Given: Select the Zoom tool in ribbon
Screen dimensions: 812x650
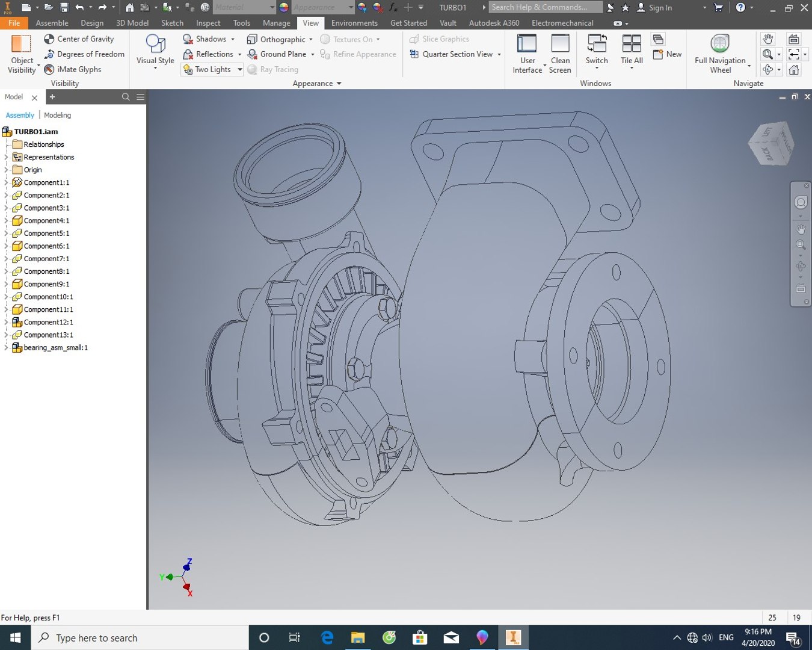Looking at the screenshot, I should [x=767, y=54].
